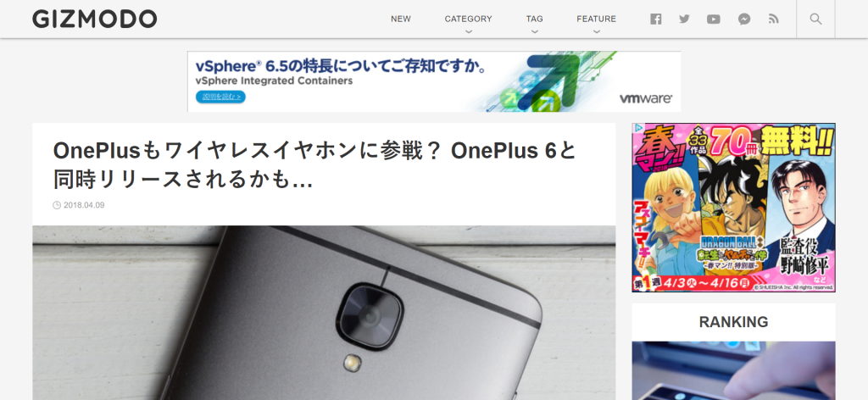The width and height of the screenshot is (868, 400).
Task: Expand the TAG dropdown chevron
Action: 534,31
